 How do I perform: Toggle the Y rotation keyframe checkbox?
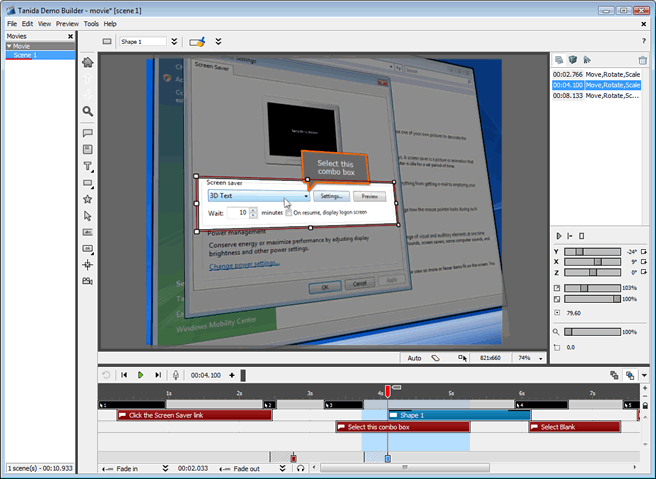[x=643, y=251]
